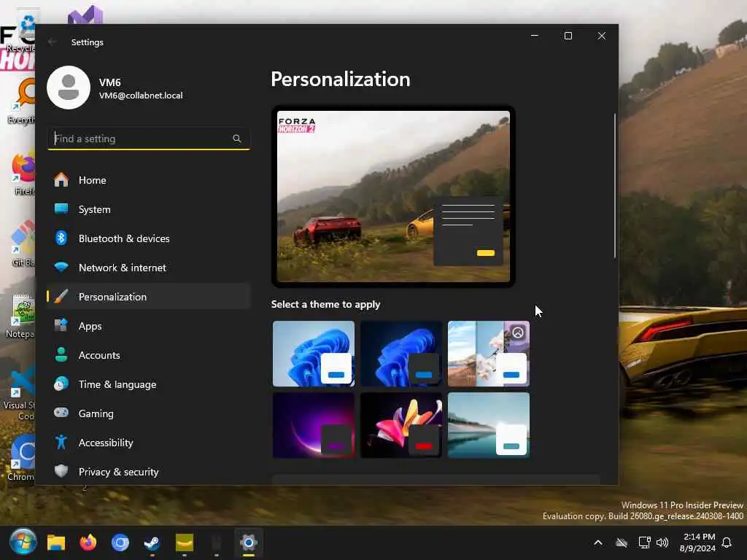Apply the Sunrise lake theme
The height and width of the screenshot is (560, 747).
489,425
